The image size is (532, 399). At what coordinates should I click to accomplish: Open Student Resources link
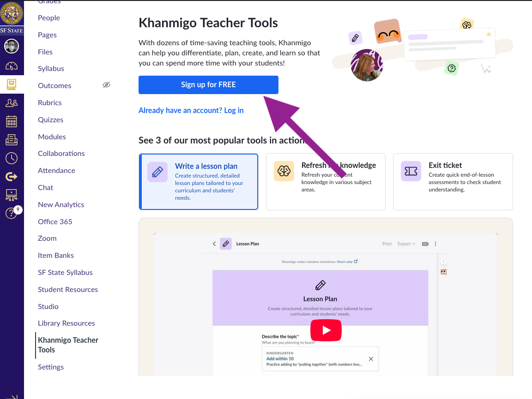(x=68, y=290)
